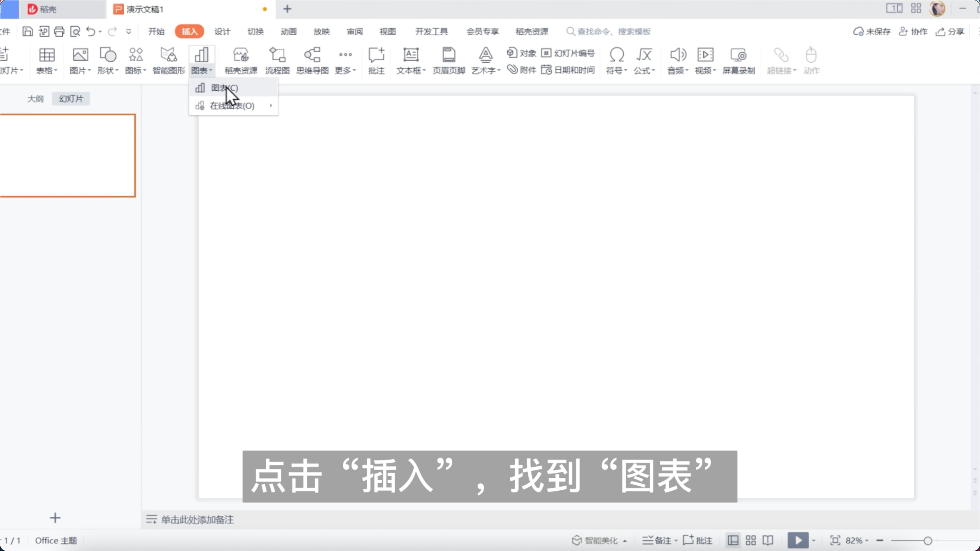Screen dimensions: 980x551
Task: Select 图表(C) in the dropdown menu
Action: [233, 88]
